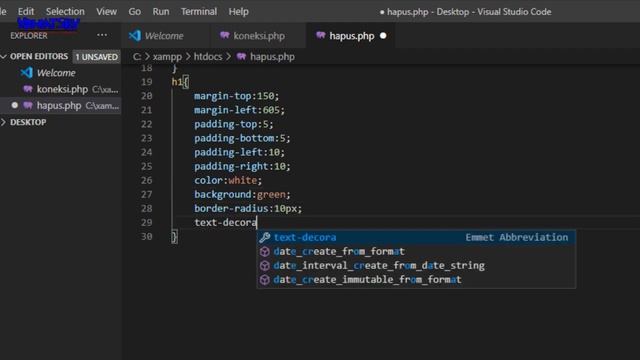The height and width of the screenshot is (360, 640).
Task: Click the unsaved dot on hapus.php tab
Action: click(x=383, y=36)
